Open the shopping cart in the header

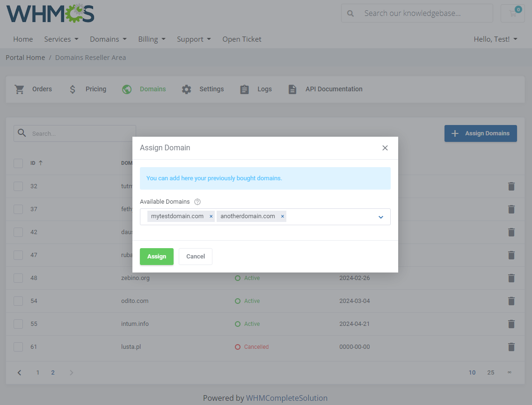(512, 14)
